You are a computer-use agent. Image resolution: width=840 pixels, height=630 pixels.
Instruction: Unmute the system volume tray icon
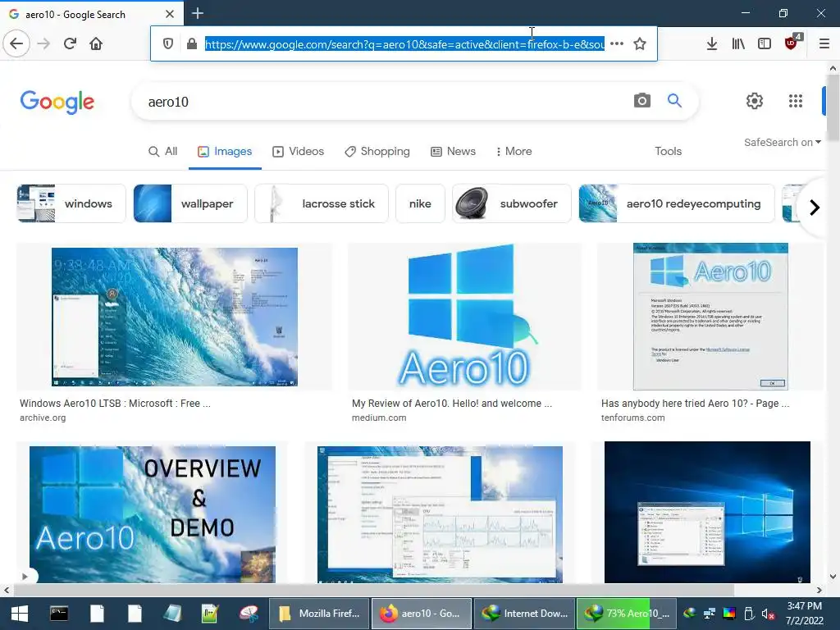(768, 614)
